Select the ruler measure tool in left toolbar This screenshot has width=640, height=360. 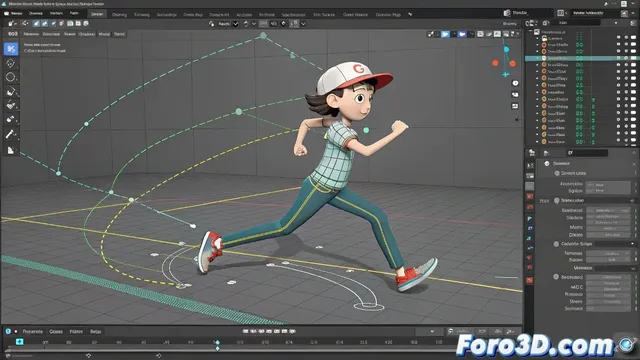click(11, 150)
